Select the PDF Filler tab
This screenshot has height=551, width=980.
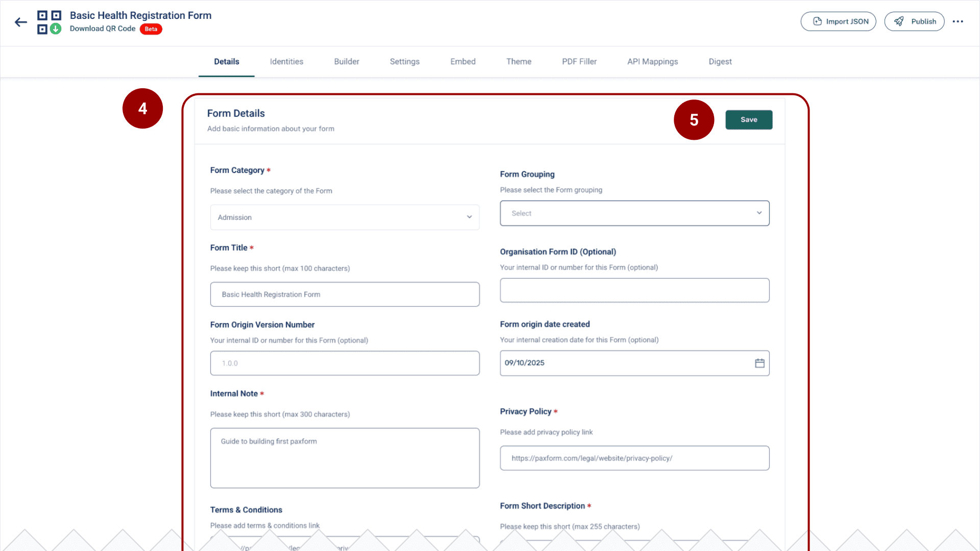pos(579,62)
